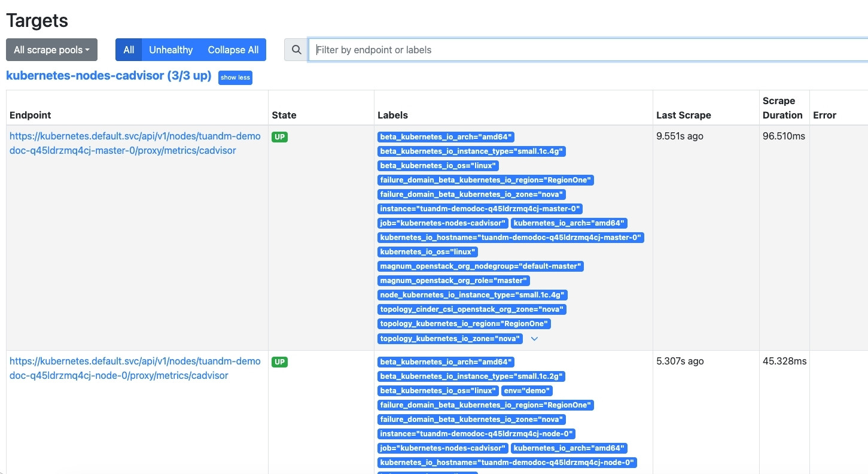Collapse labels with the show less button
868x474 pixels.
point(235,77)
